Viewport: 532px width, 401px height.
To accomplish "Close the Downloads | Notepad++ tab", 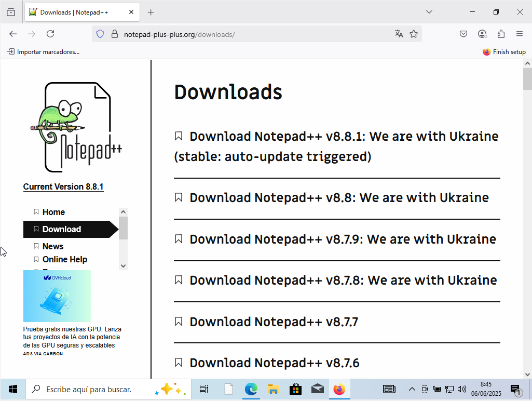I will [131, 12].
